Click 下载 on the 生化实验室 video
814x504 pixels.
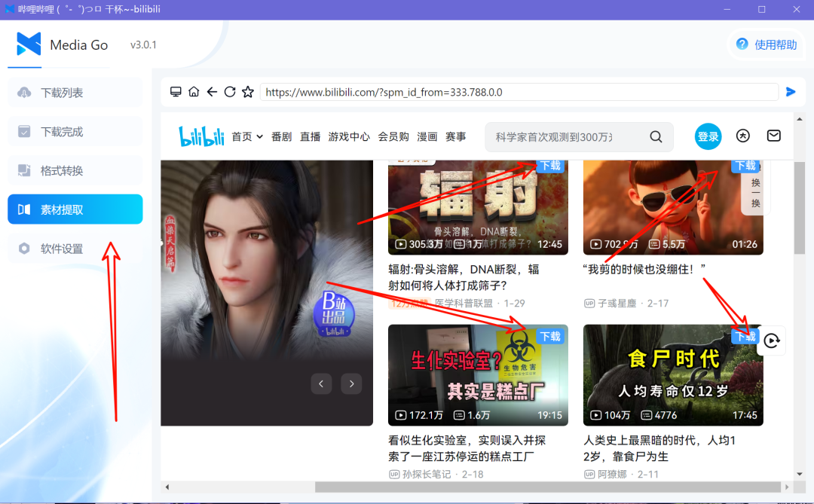tap(550, 336)
